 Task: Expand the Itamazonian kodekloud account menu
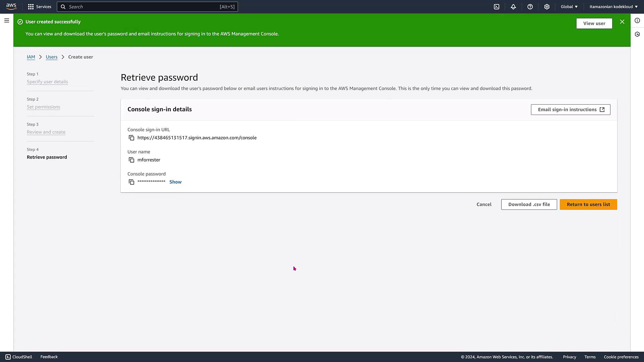pyautogui.click(x=613, y=7)
